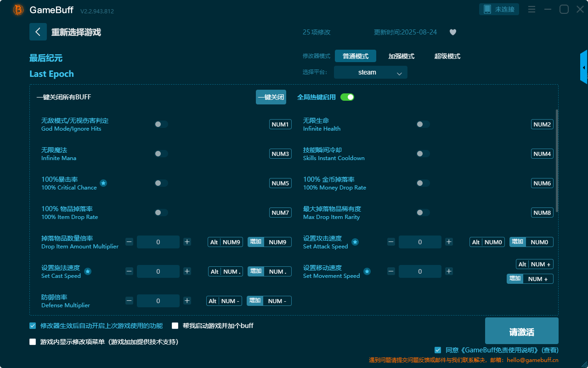This screenshot has width=588, height=368.
Task: Click 增加 NUM0 hotkey box
Action: pyautogui.click(x=531, y=242)
